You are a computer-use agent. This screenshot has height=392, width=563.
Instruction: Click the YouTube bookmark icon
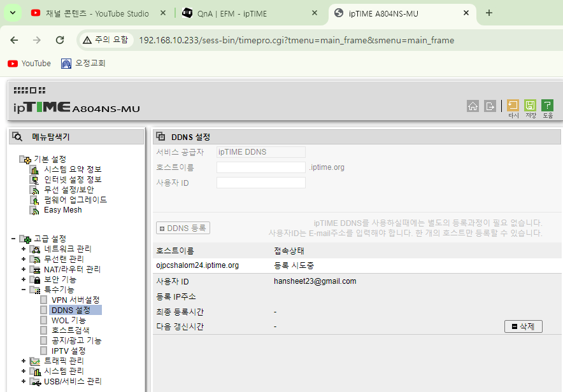coord(13,64)
